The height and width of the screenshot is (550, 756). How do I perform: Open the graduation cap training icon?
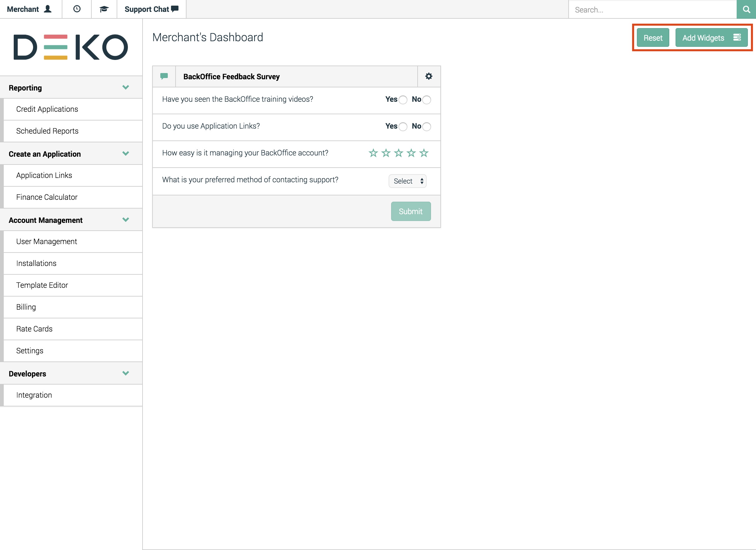(x=104, y=9)
